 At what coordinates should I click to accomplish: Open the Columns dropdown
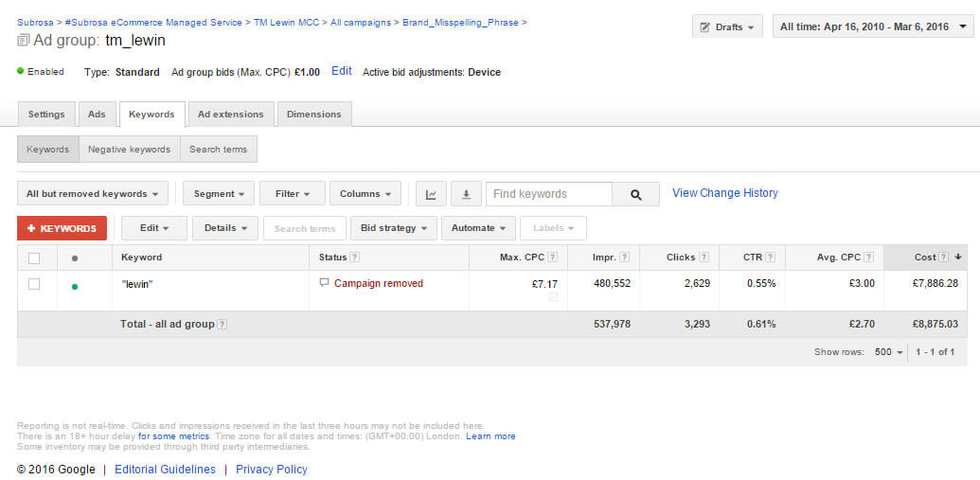point(365,194)
